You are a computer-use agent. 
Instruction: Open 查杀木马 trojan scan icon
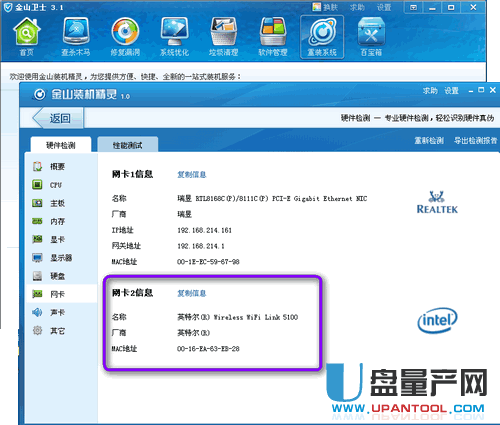76,37
